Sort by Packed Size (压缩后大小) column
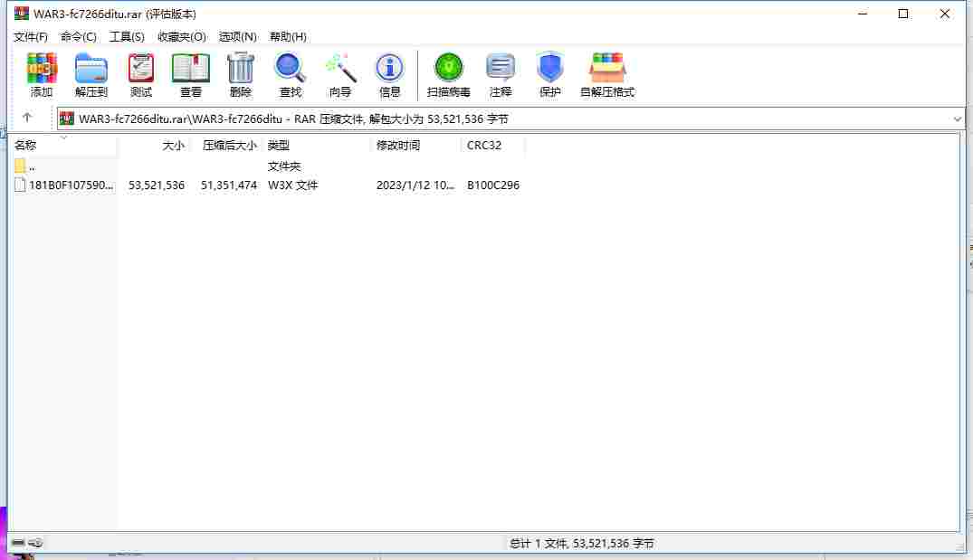The height and width of the screenshot is (560, 973). (x=226, y=145)
